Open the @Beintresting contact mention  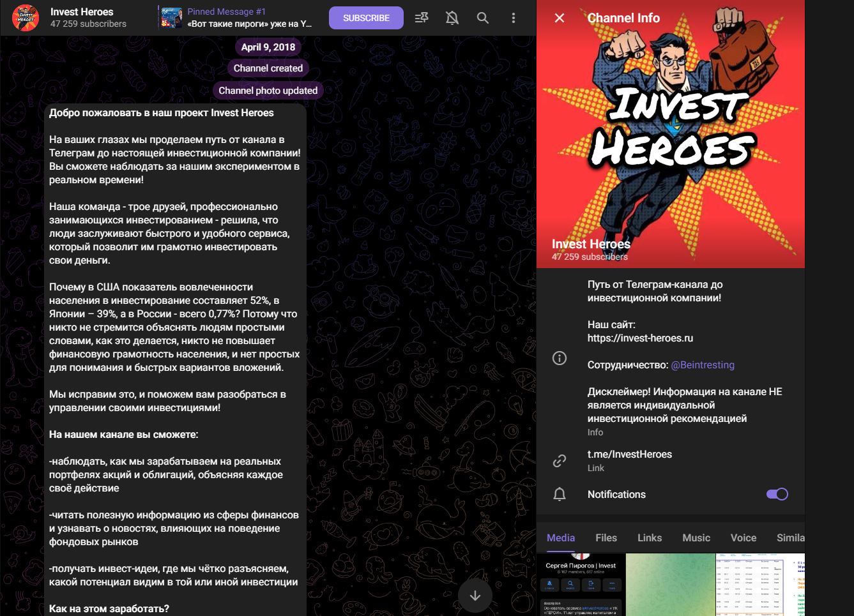pyautogui.click(x=703, y=365)
